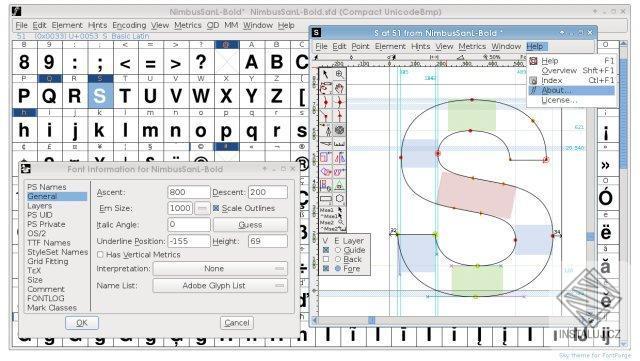The height and width of the screenshot is (361, 640).
Task: Select the Freehand draw tool
Action: tap(326, 88)
